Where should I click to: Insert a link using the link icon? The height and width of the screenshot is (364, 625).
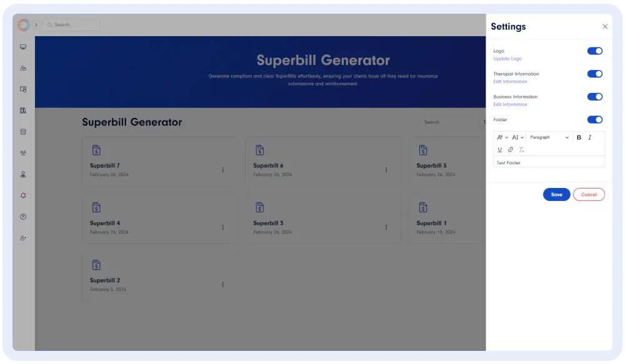coord(511,150)
